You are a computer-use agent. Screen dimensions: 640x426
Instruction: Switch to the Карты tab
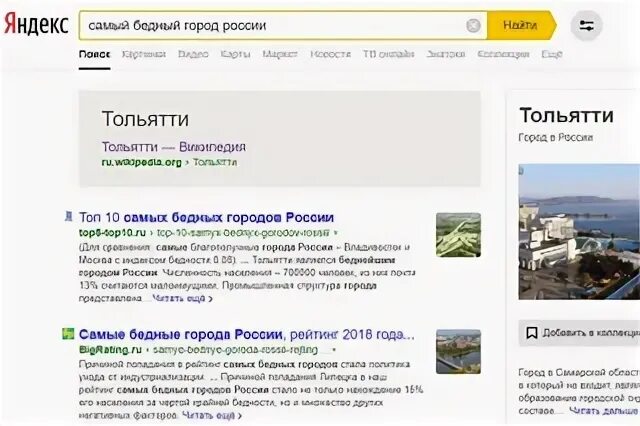point(236,54)
